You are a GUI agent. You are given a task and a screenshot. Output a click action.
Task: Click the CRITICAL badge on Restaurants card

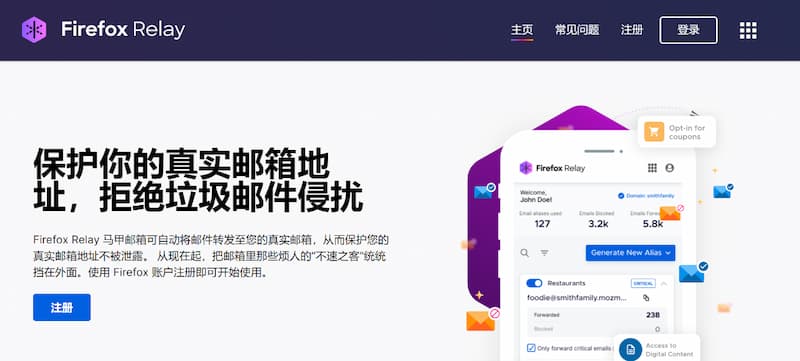click(x=643, y=283)
